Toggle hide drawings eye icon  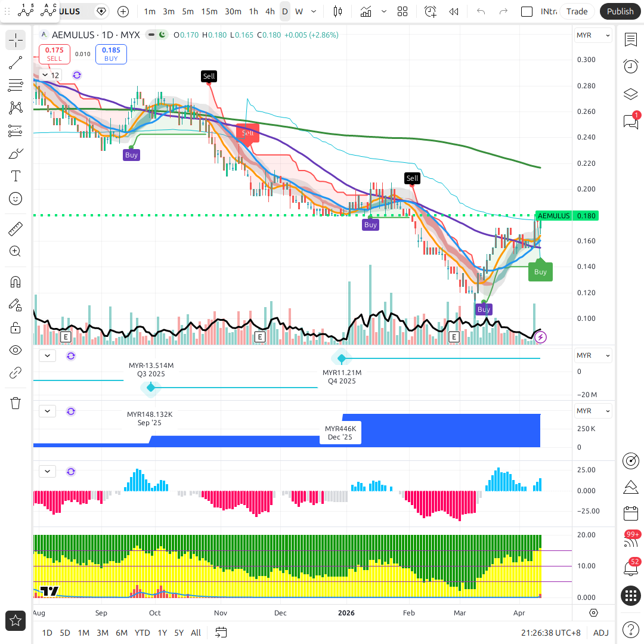[16, 350]
